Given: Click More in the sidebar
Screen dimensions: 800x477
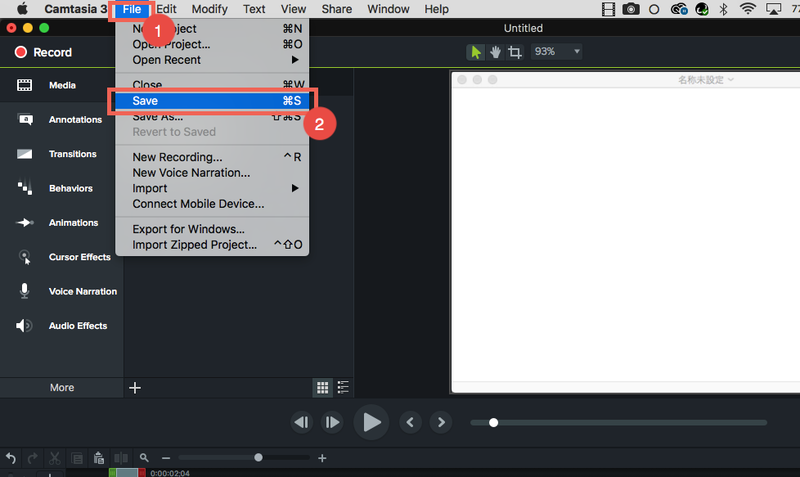Looking at the screenshot, I should coord(62,388).
